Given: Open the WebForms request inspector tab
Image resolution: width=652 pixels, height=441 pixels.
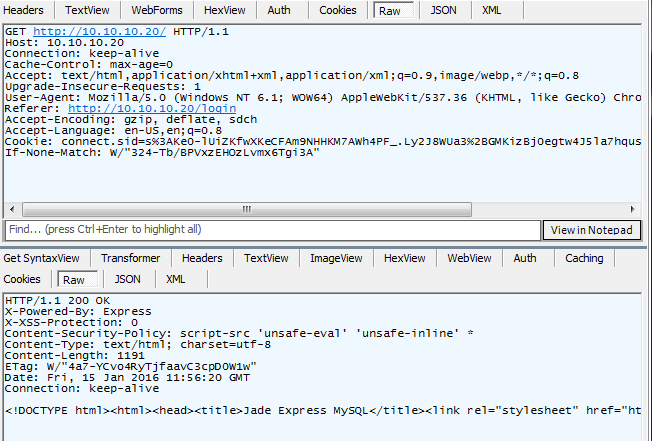Looking at the screenshot, I should 155,10.
